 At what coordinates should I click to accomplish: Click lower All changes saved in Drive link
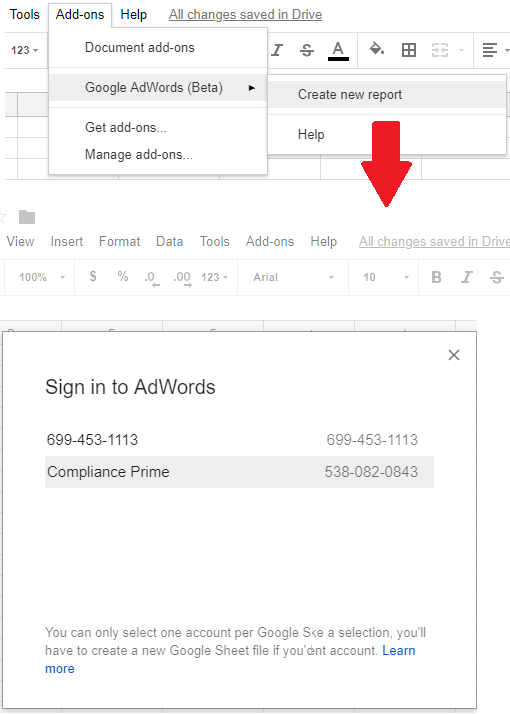tap(434, 241)
